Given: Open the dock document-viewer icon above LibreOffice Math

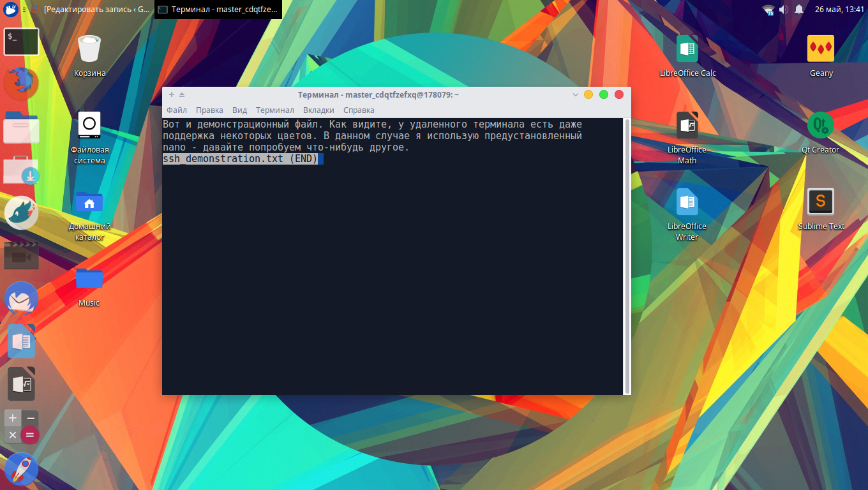Looking at the screenshot, I should (21, 341).
